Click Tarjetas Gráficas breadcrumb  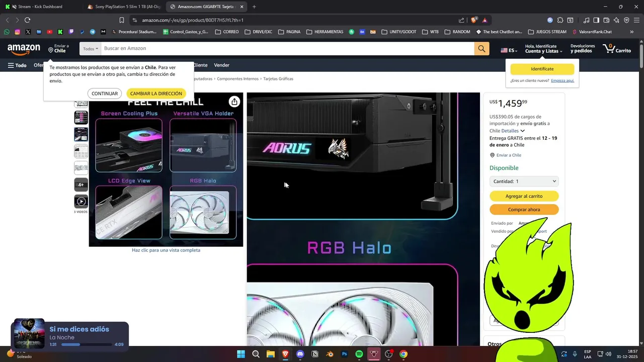[278, 79]
